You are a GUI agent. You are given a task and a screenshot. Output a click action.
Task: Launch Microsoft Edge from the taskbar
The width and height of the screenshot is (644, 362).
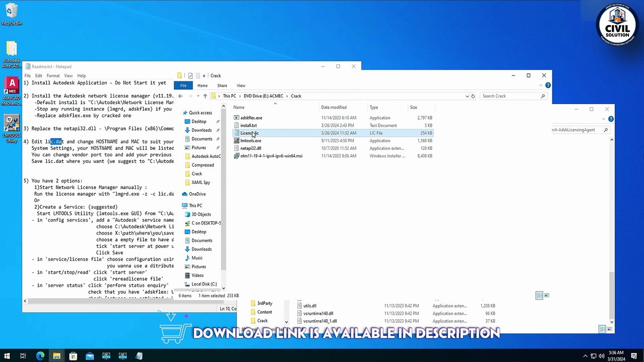(x=40, y=356)
